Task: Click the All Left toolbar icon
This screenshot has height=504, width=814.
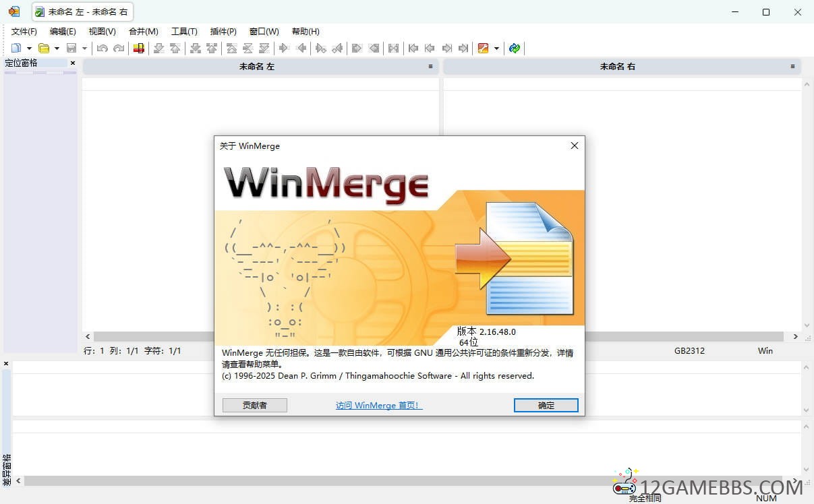Action: tap(374, 48)
